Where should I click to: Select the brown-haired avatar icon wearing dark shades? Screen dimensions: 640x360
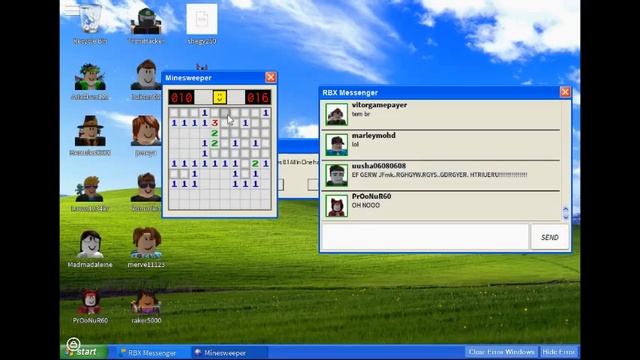point(146,192)
